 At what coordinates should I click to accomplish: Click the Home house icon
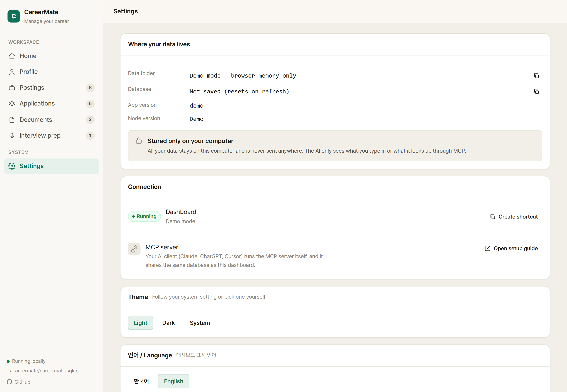coord(12,56)
